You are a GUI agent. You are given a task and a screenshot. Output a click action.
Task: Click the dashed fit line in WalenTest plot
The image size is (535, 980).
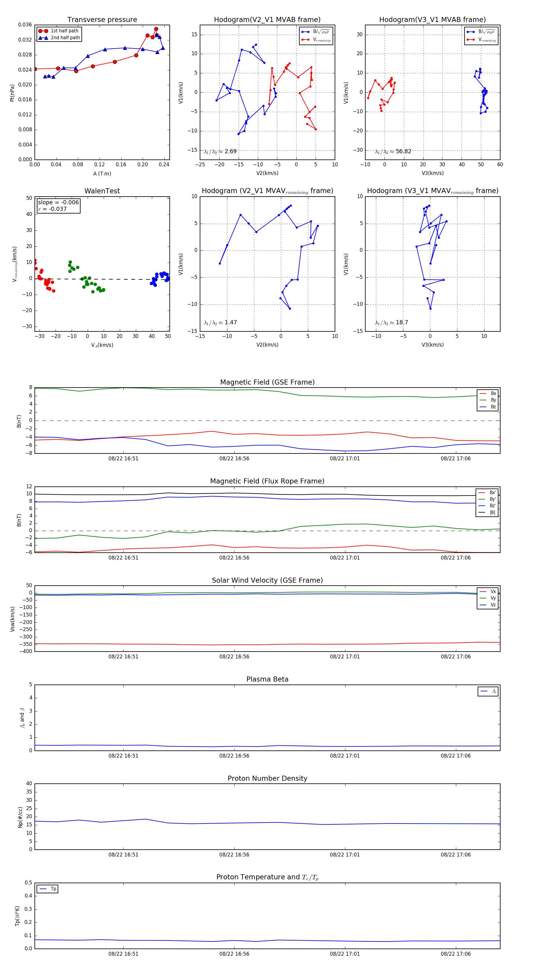(x=102, y=279)
